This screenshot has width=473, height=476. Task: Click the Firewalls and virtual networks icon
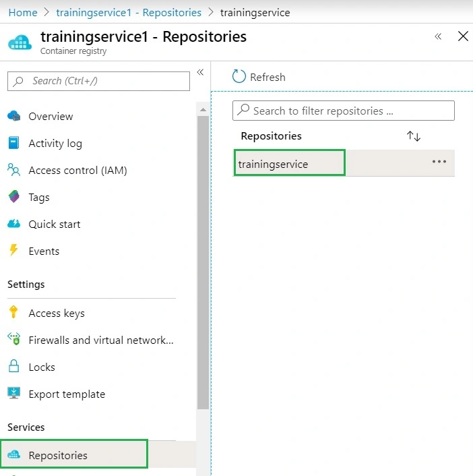[14, 339]
